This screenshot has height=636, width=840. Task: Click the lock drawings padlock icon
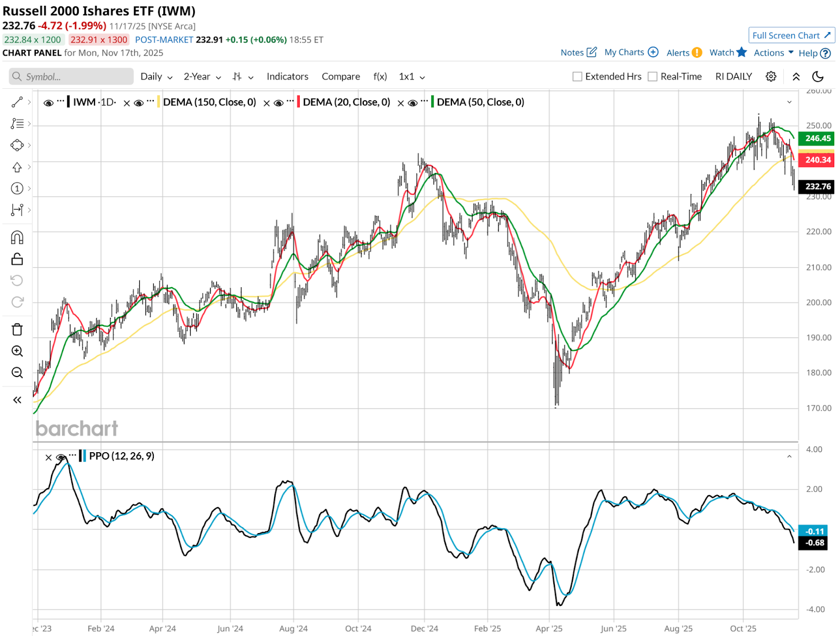tap(17, 259)
